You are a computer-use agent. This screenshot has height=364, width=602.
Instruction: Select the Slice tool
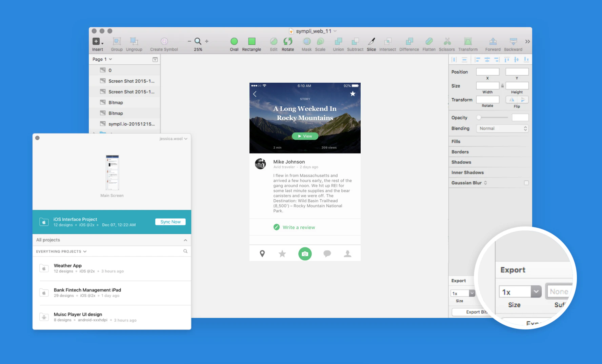click(372, 41)
